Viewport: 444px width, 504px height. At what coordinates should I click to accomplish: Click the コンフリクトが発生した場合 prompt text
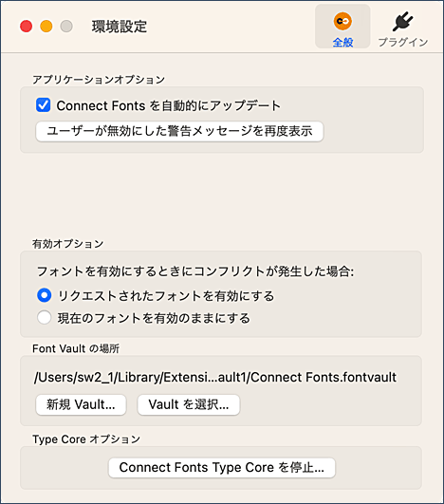[195, 271]
